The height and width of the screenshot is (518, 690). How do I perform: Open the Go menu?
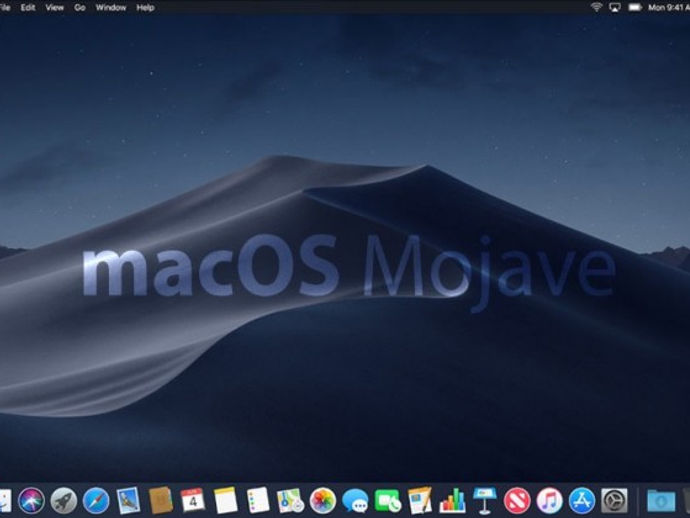point(80,7)
